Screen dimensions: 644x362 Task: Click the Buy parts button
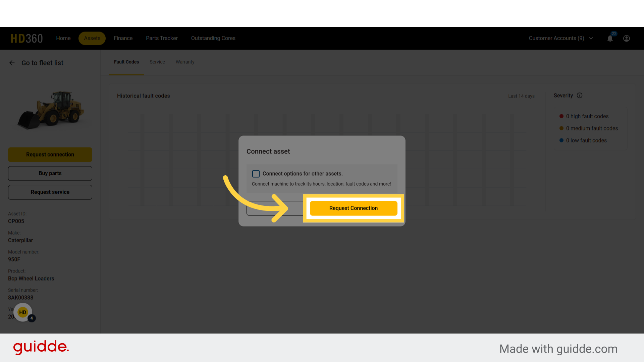(x=50, y=173)
